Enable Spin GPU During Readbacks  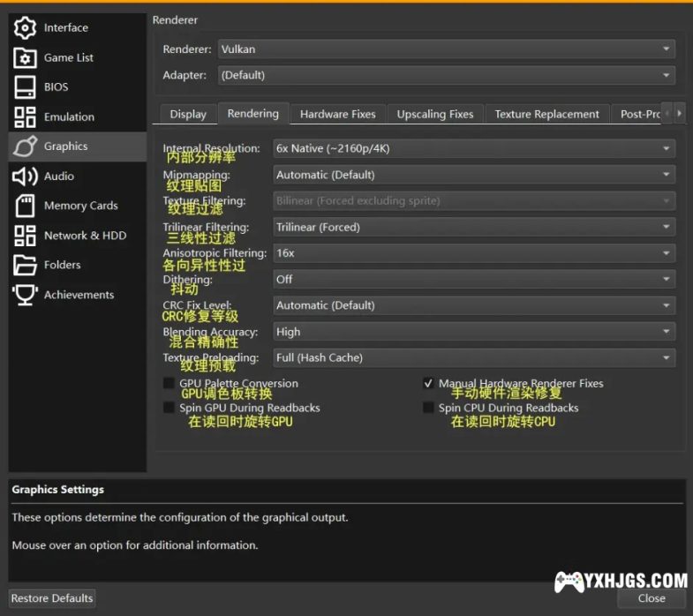pyautogui.click(x=169, y=408)
